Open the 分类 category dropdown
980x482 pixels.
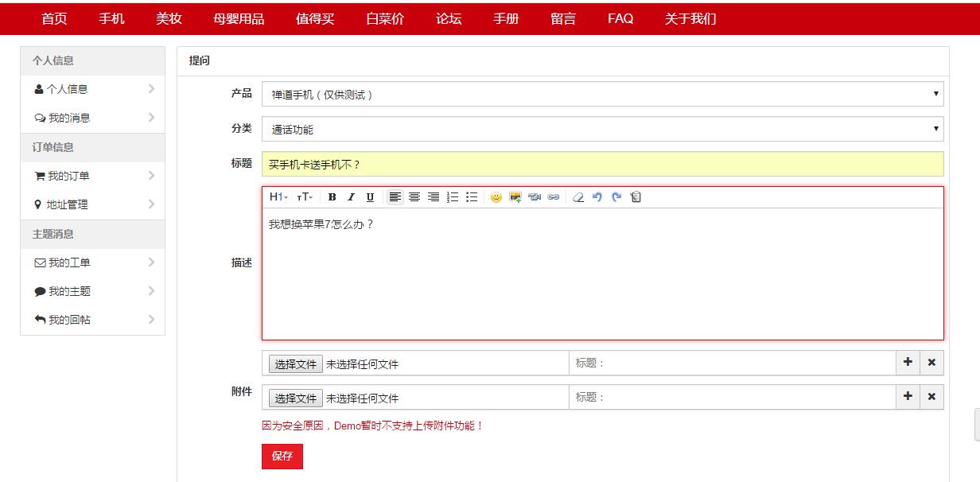click(x=602, y=129)
